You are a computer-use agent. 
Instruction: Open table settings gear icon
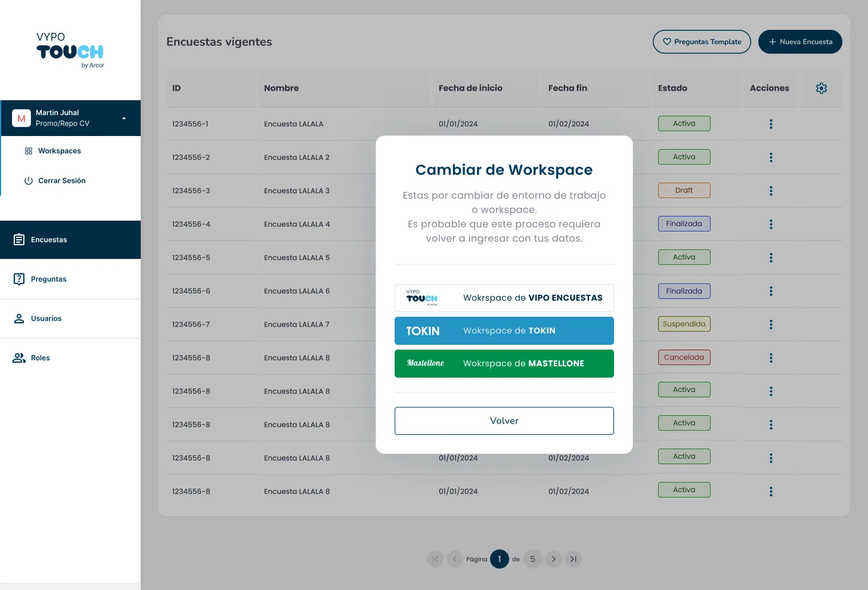(821, 88)
